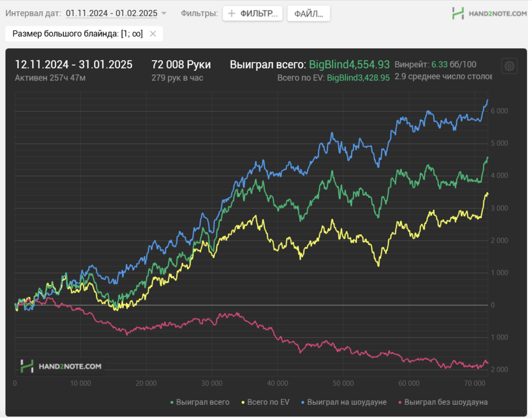This screenshot has width=532, height=418.
Task: Toggle the Всего по EV legend series
Action: click(x=268, y=402)
